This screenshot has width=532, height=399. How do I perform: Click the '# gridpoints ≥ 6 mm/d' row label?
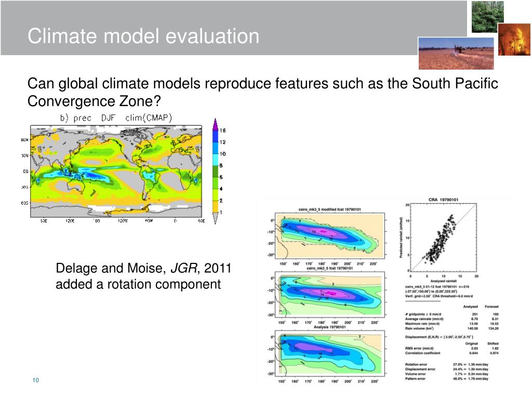(x=423, y=314)
